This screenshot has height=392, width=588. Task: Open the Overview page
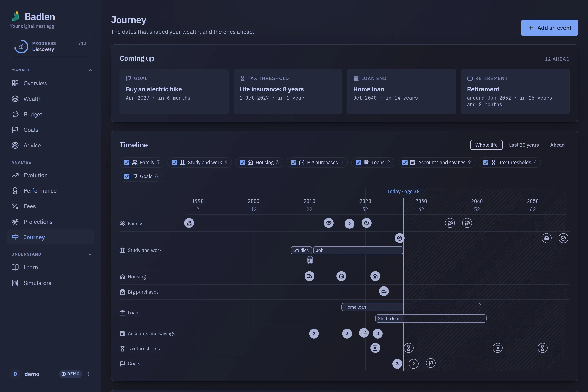[50, 83]
